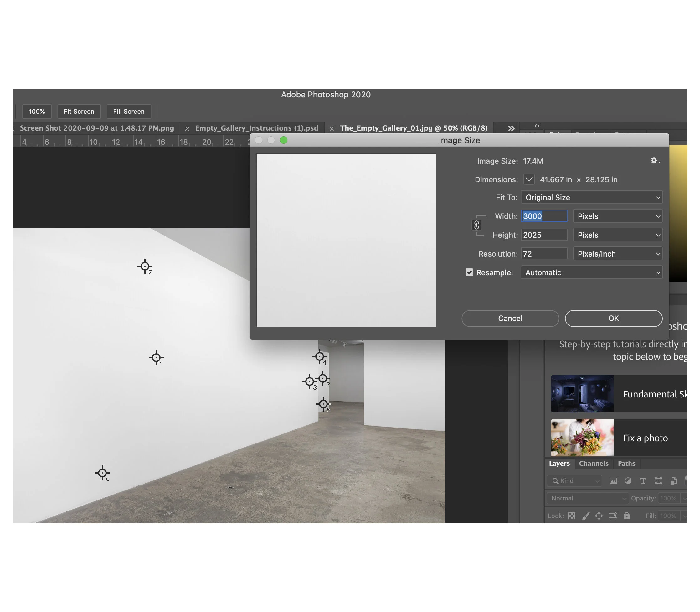The width and height of the screenshot is (700, 612).
Task: Open the Fit To Original Size dropdown
Action: tap(592, 197)
